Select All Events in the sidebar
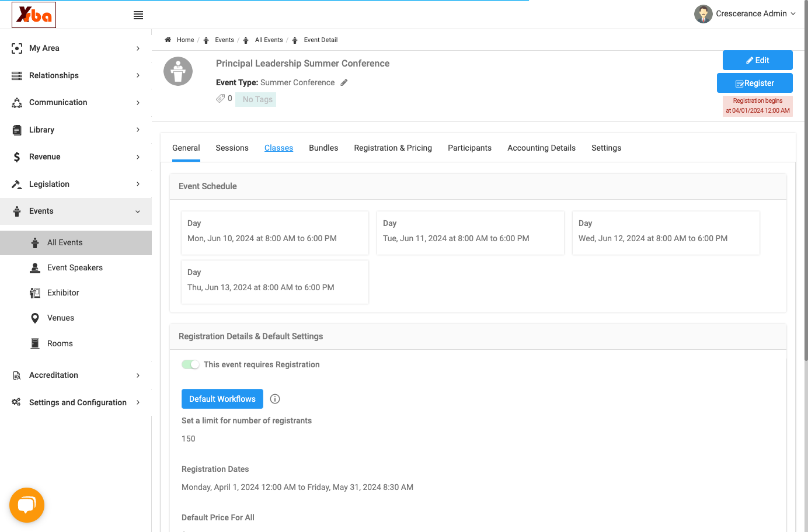 click(76, 243)
